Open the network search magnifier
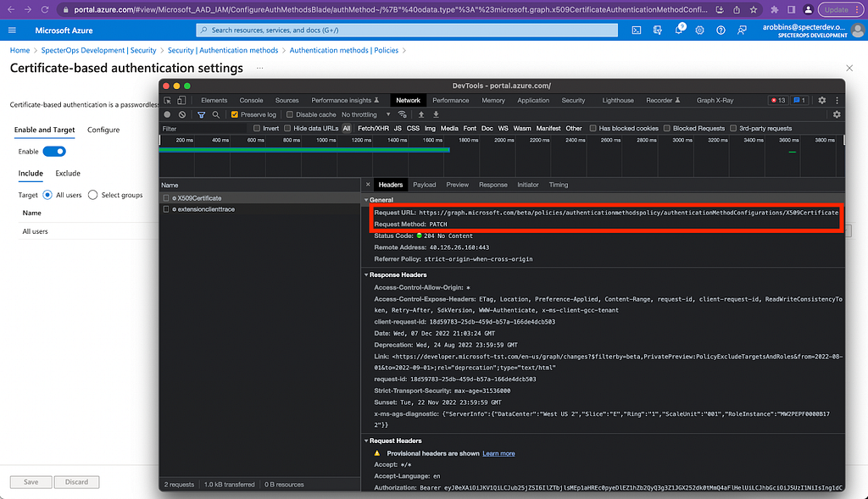 point(216,114)
